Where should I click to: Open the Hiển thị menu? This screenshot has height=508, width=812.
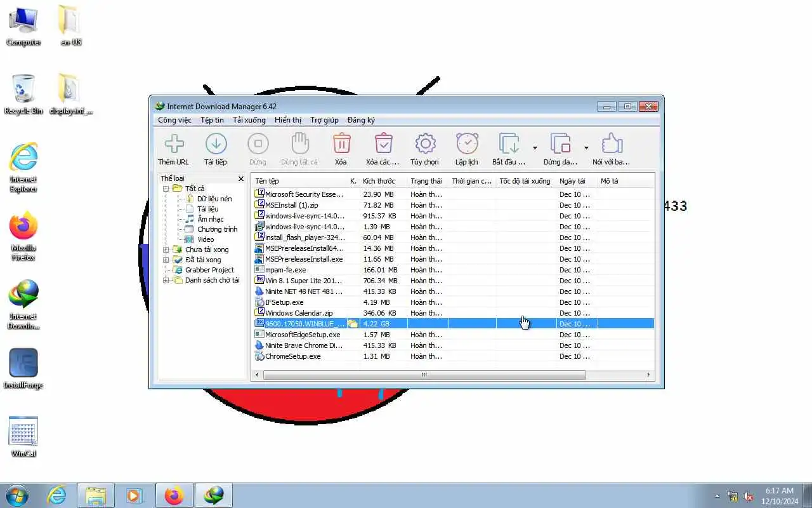pyautogui.click(x=288, y=120)
